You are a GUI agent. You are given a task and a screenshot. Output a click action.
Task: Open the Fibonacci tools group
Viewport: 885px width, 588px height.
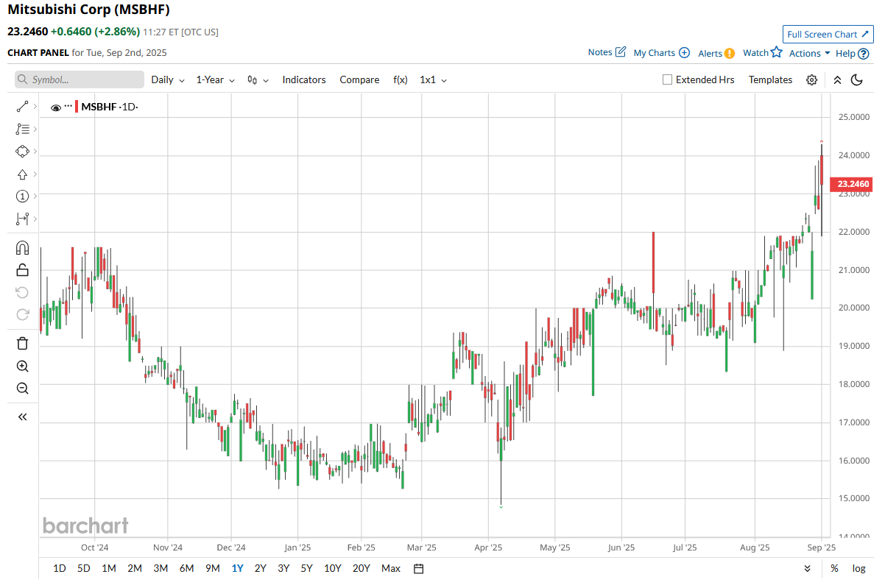[22, 129]
